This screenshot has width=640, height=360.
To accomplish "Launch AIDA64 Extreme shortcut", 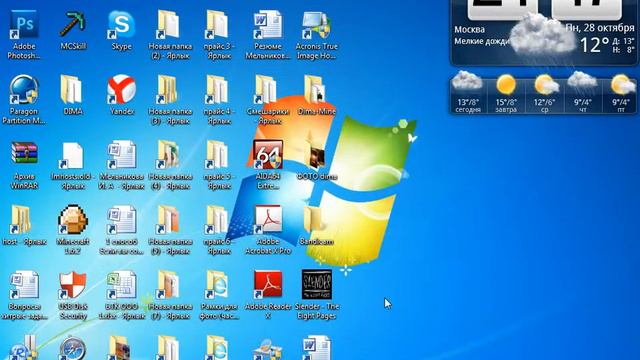I will [x=267, y=165].
